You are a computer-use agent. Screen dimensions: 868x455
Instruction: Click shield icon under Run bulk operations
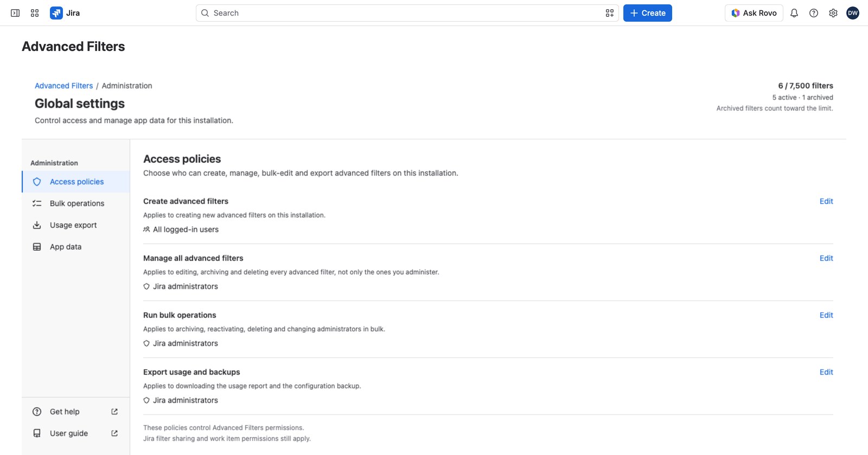click(146, 343)
